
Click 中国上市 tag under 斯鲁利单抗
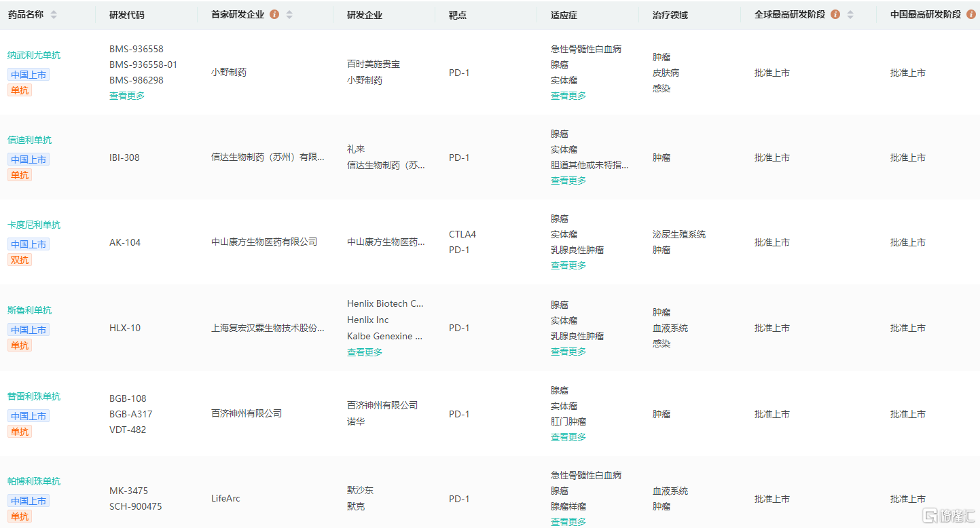(29, 330)
